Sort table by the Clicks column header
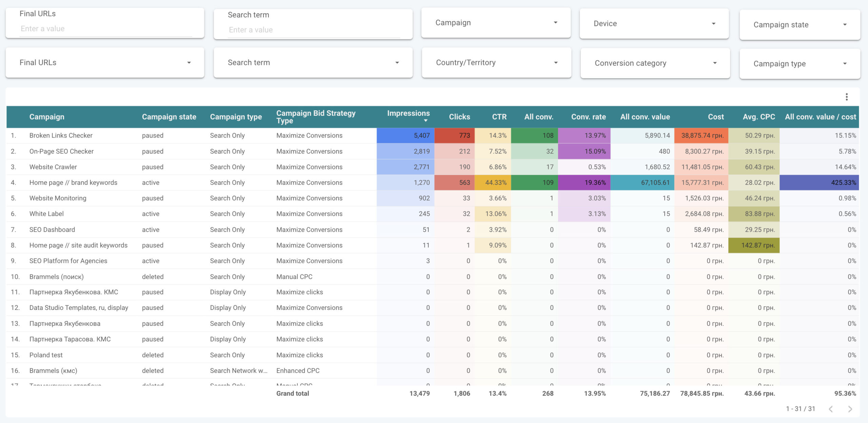868x423 pixels. coord(459,117)
